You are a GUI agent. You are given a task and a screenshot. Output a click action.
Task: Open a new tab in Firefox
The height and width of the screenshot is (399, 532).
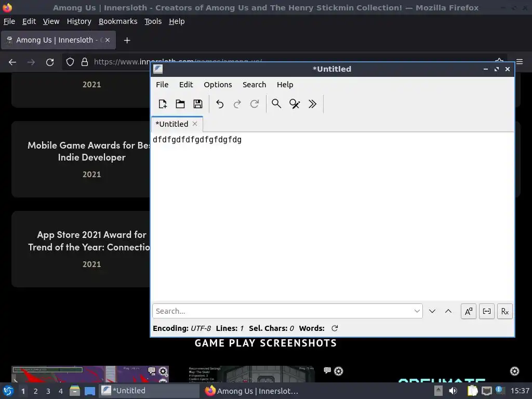[127, 41]
